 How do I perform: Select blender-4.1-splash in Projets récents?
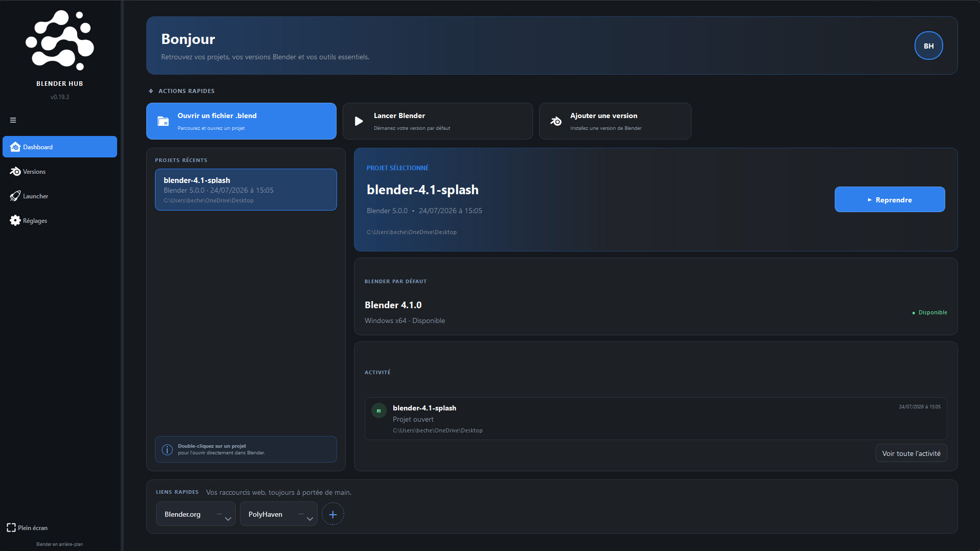click(246, 190)
